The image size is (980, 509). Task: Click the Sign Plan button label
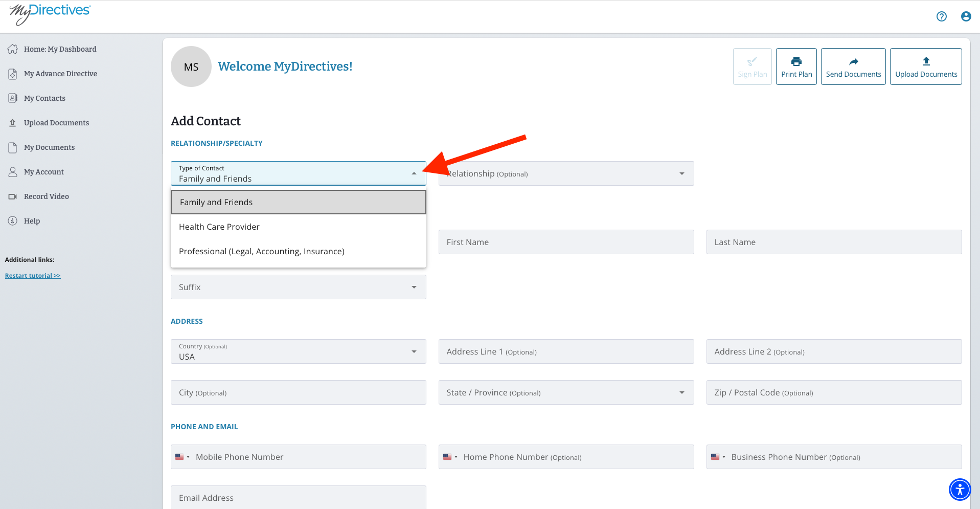(x=753, y=74)
